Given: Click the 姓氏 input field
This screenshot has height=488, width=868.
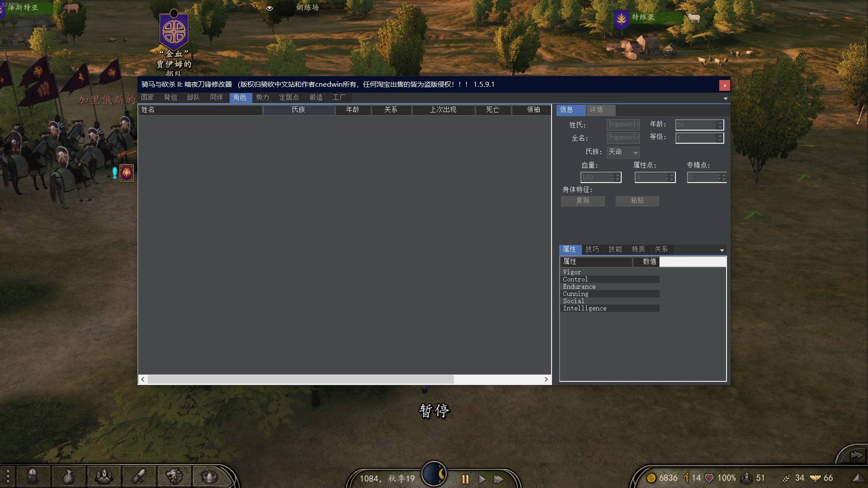Looking at the screenshot, I should point(623,125).
